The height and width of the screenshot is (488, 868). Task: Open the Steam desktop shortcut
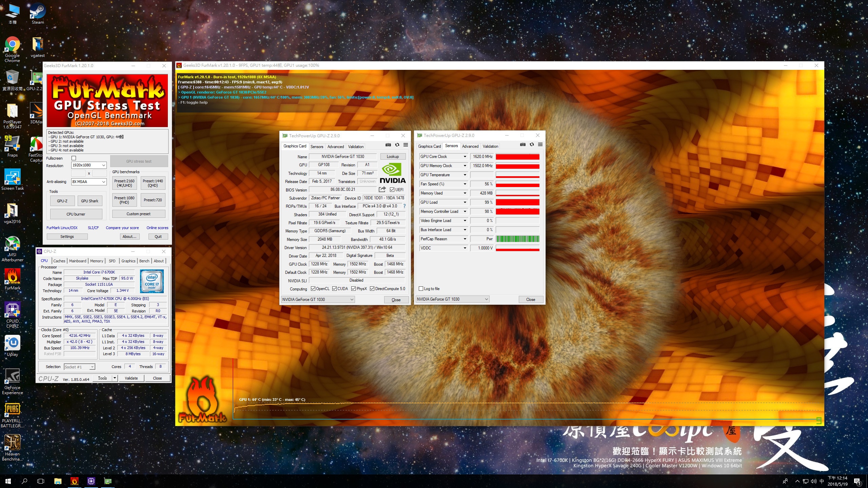click(38, 14)
